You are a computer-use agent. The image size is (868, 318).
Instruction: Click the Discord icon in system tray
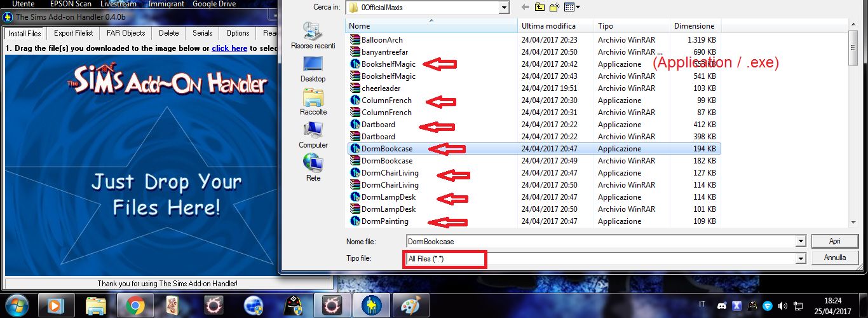pyautogui.click(x=722, y=306)
